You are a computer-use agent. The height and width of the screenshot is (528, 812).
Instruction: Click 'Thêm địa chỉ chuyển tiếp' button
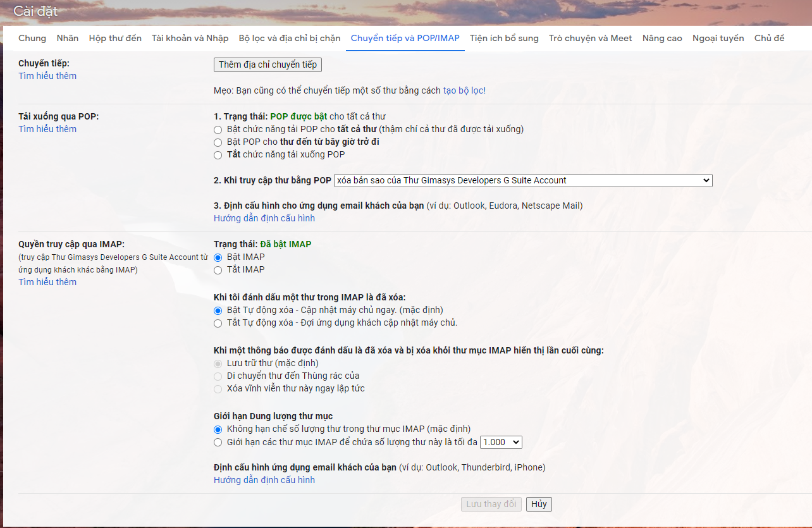tap(268, 64)
